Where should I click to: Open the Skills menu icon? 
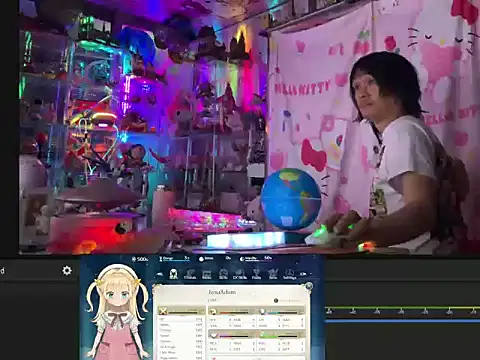coord(223,274)
